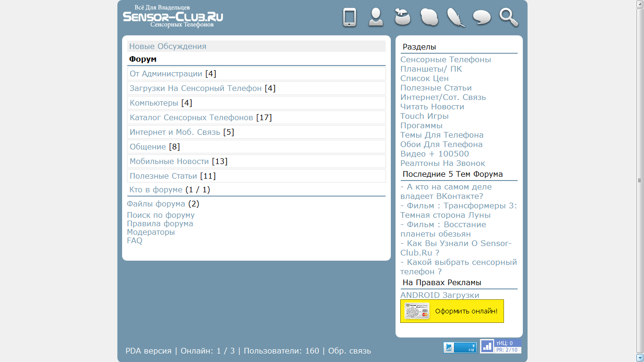Screen dimensions: 644x362
Task: Open 'Полезные Статьи' forum section
Action: [x=164, y=176]
